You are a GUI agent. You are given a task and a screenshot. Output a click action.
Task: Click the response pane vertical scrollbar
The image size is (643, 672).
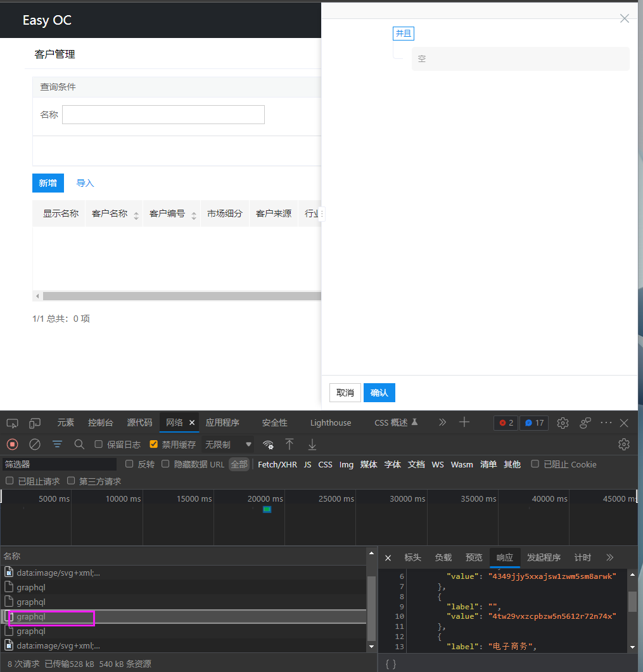(632, 602)
